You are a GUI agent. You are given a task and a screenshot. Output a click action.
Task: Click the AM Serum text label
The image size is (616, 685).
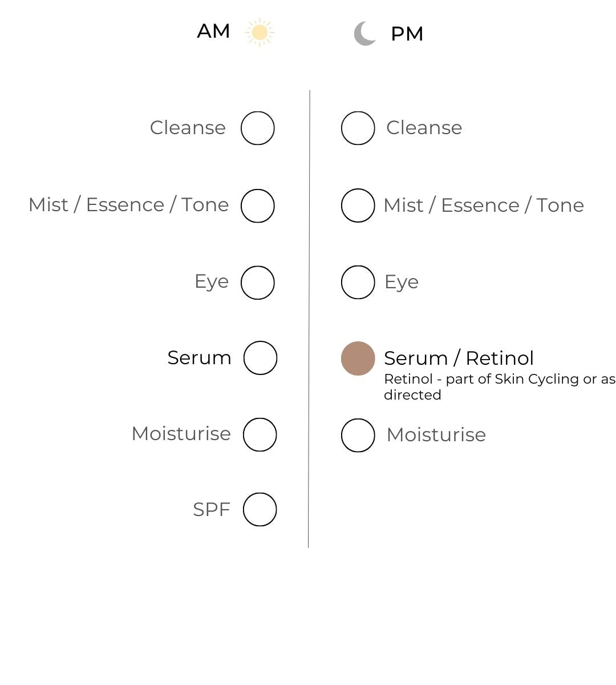pos(199,358)
